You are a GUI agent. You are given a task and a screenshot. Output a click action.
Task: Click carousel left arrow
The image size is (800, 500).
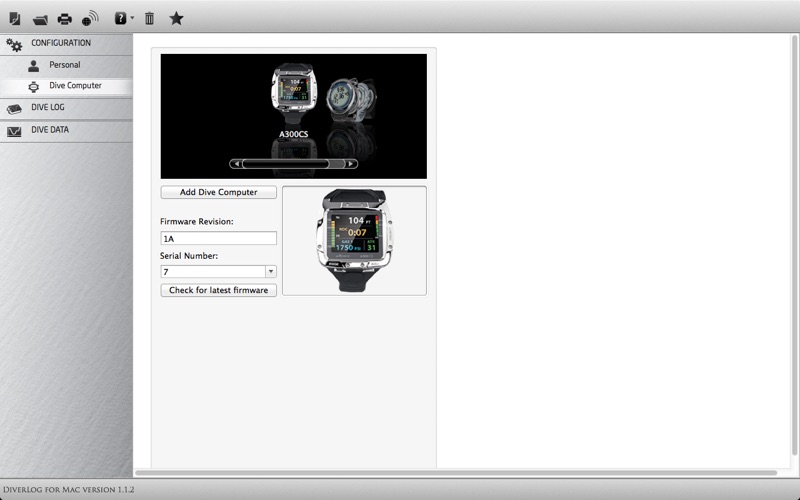tap(236, 164)
